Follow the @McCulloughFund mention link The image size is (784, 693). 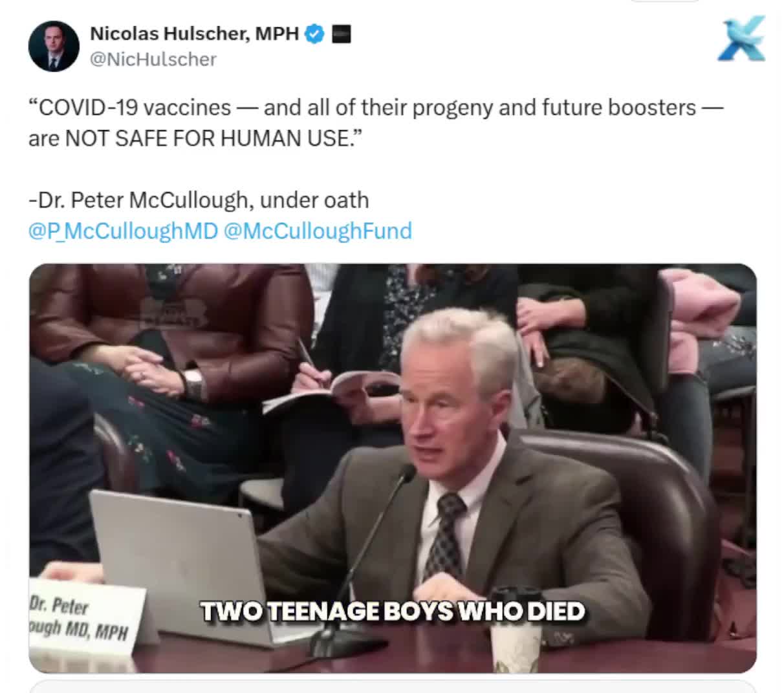318,231
